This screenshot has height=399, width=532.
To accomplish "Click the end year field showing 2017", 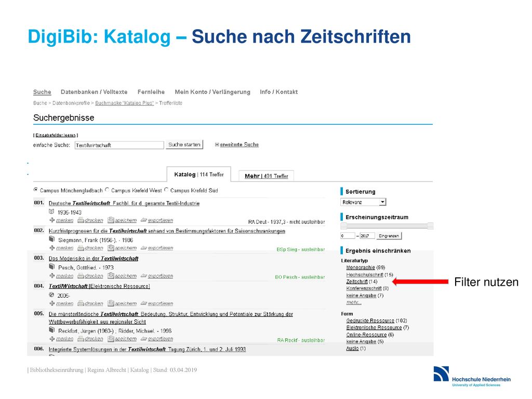I will coord(367,236).
